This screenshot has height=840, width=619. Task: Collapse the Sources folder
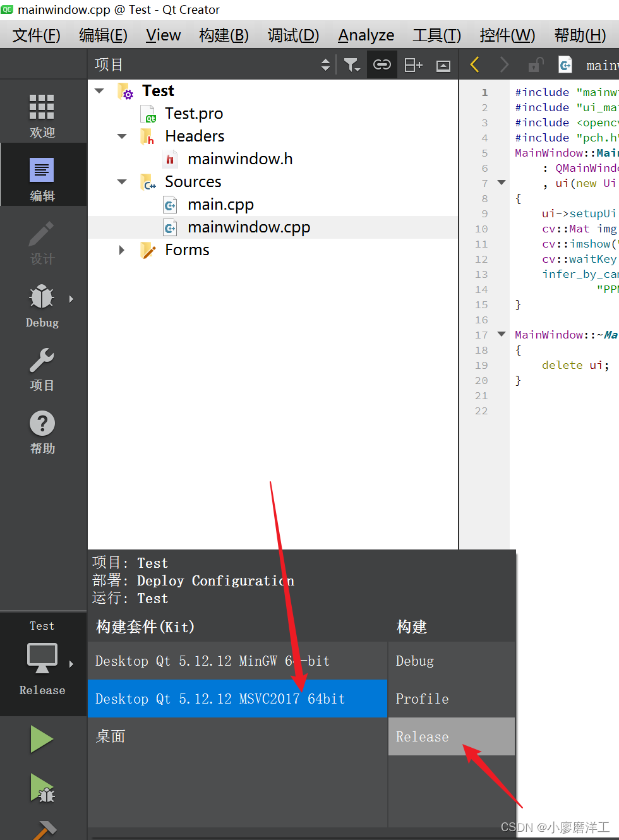coord(122,182)
